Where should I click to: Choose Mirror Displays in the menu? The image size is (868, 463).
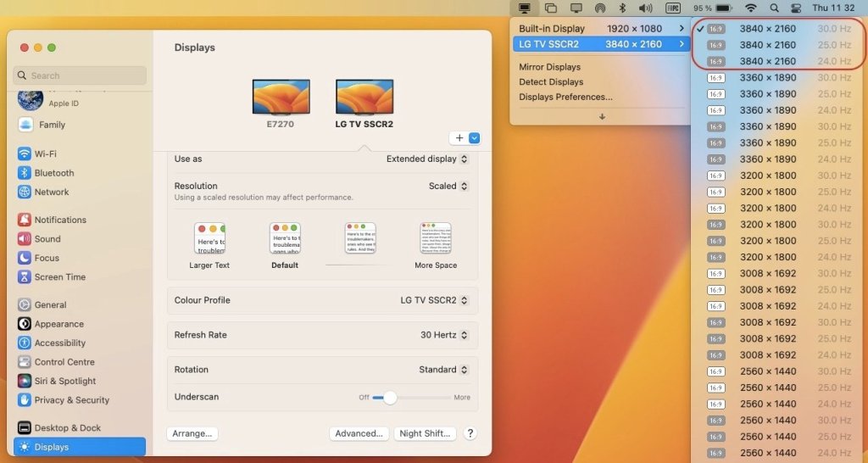[549, 67]
